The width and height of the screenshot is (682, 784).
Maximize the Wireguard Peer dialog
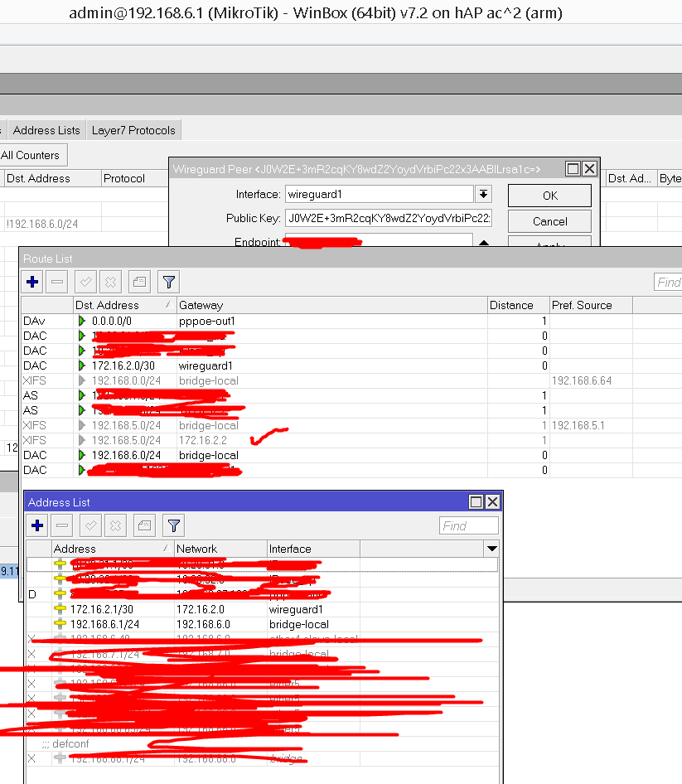click(x=573, y=169)
